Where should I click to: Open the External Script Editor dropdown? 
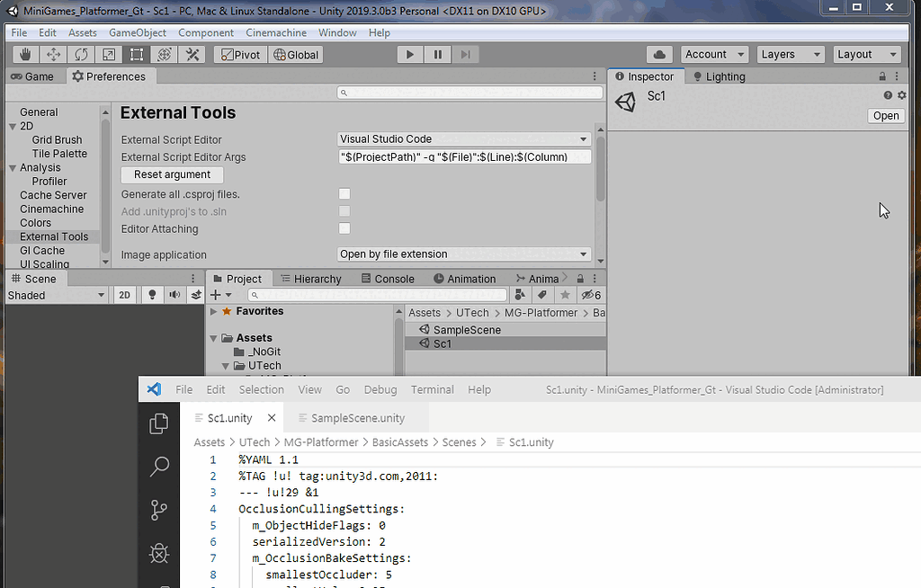463,138
